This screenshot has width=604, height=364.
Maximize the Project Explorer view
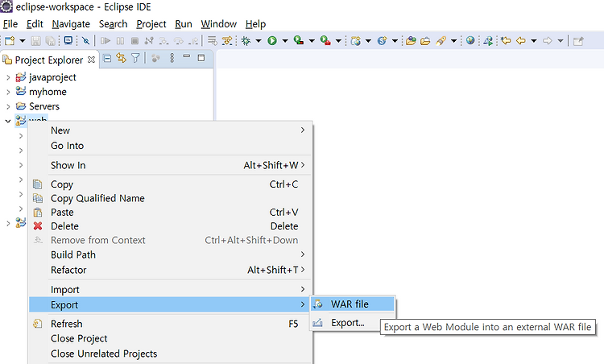[x=201, y=58]
